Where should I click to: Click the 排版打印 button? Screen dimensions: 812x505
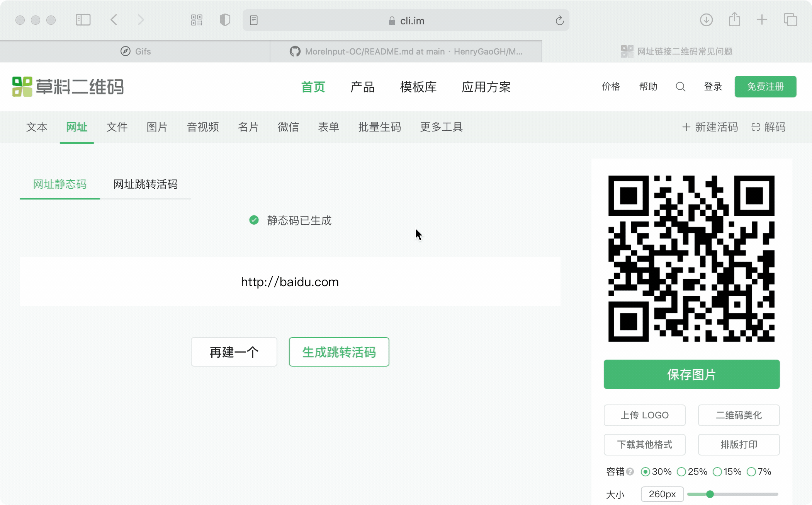[x=739, y=445]
